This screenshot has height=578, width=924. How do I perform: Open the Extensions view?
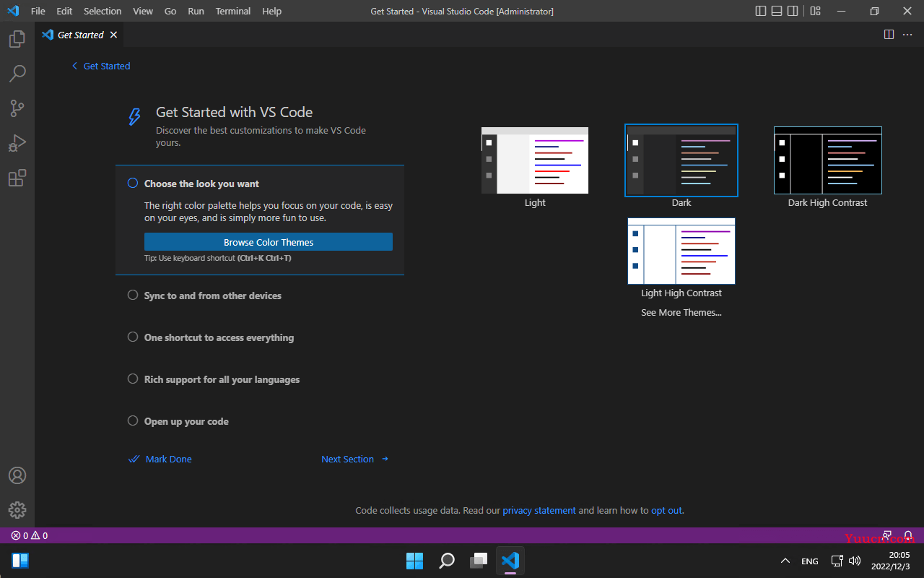click(17, 178)
